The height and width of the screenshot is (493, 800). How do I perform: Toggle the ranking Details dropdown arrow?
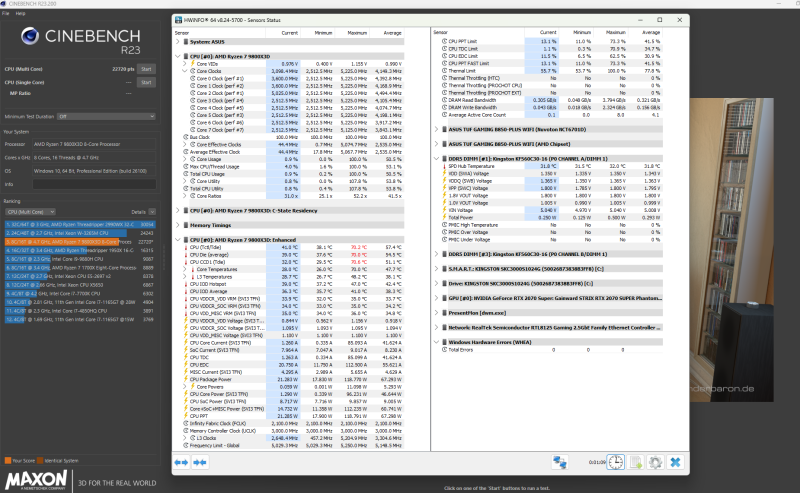152,212
